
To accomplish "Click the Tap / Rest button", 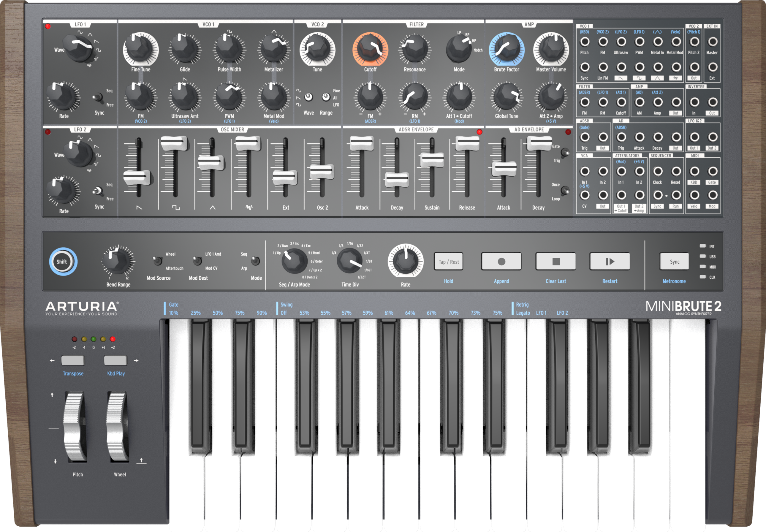I will point(448,262).
